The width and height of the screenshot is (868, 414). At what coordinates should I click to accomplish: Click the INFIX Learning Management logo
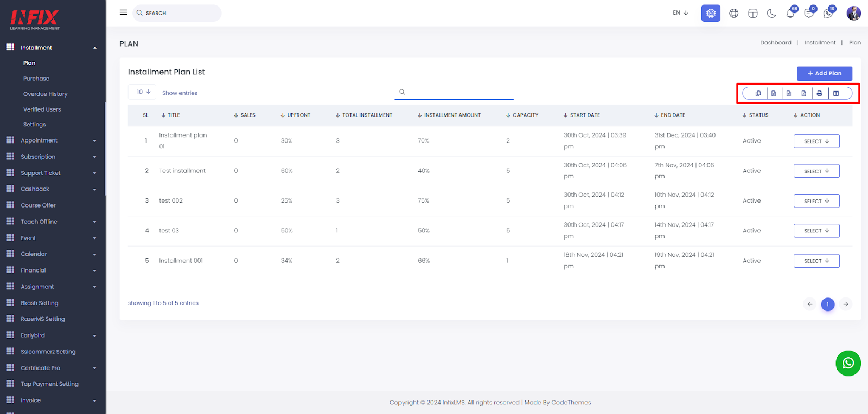coord(35,20)
